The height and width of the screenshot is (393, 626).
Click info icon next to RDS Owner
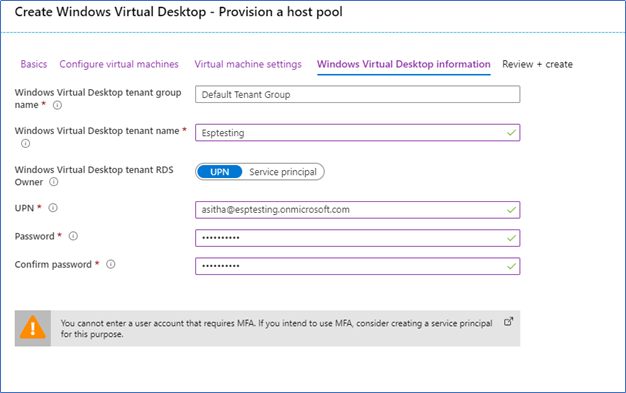pos(53,182)
